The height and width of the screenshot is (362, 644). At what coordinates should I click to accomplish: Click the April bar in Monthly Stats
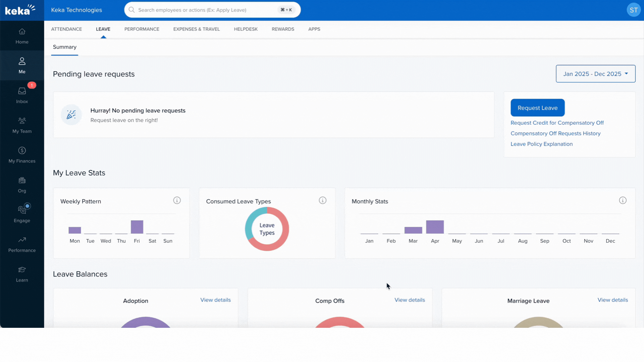[435, 227]
